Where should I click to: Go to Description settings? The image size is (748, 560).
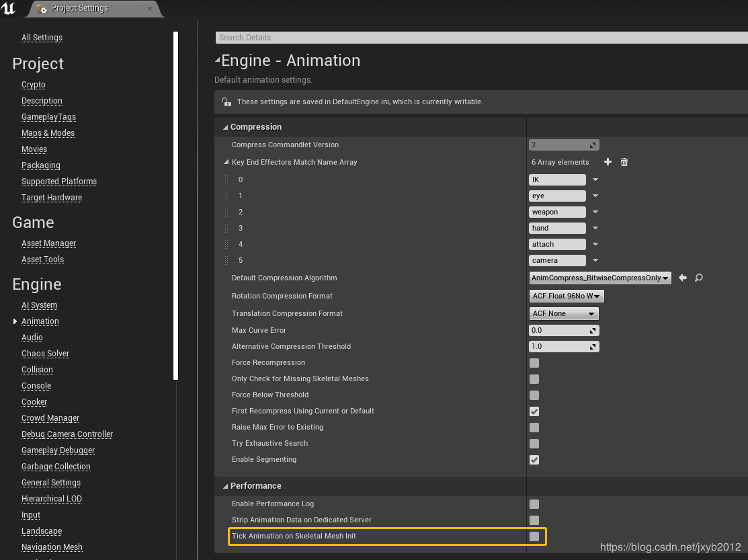(x=42, y=101)
